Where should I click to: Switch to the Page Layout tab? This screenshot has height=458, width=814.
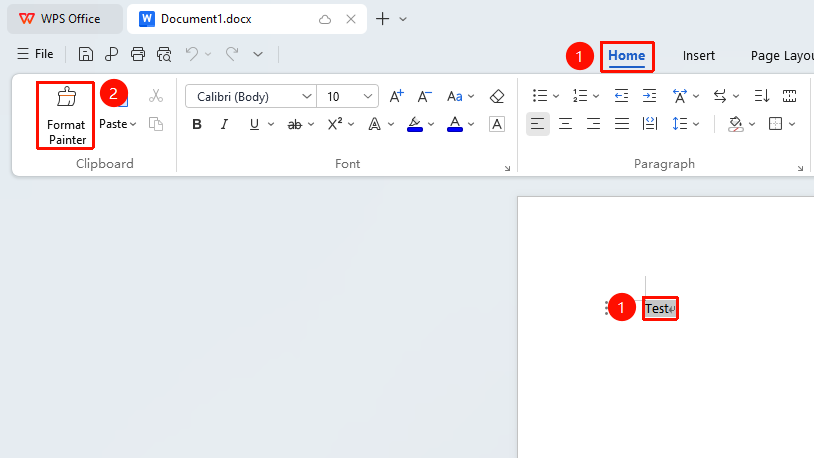pyautogui.click(x=781, y=56)
